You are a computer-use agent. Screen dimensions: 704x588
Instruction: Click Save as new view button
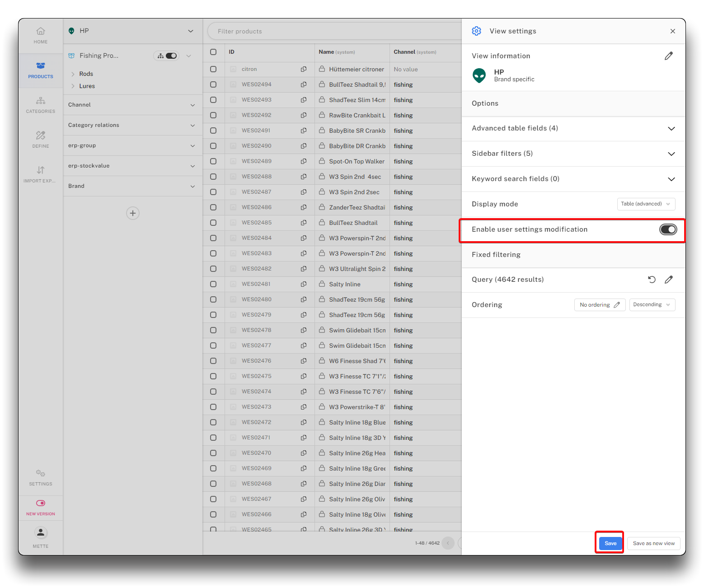point(653,543)
